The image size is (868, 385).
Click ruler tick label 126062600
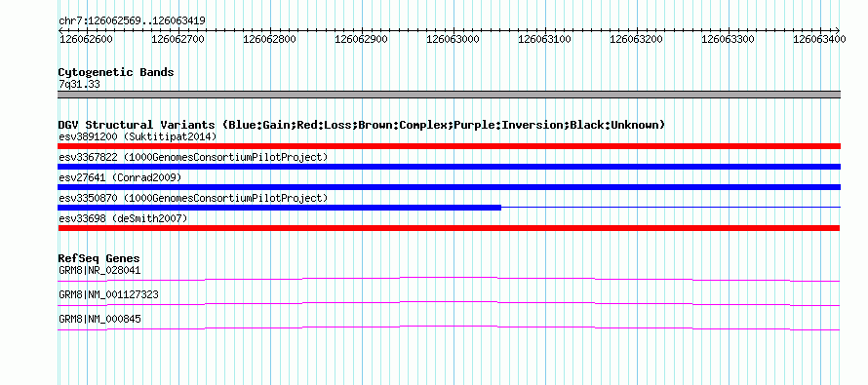[86, 39]
